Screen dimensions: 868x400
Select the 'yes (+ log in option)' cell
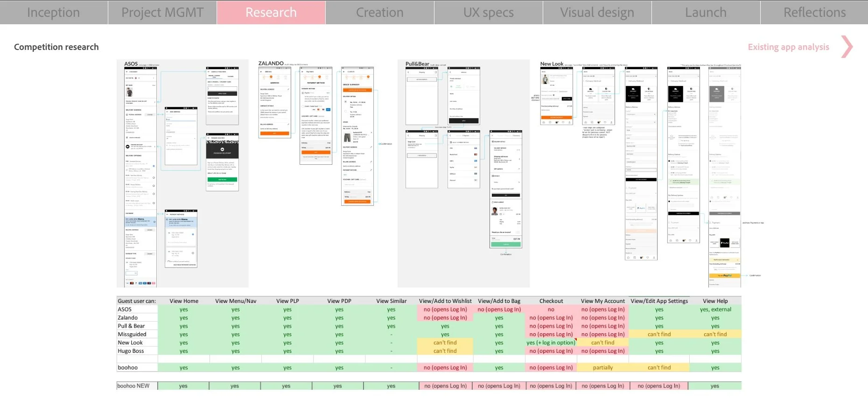point(551,343)
